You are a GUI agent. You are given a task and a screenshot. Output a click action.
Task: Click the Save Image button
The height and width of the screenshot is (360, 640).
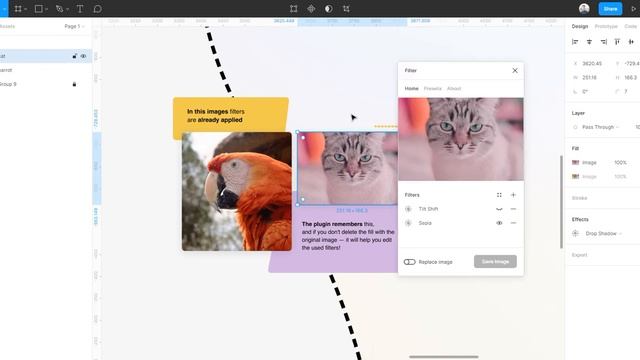tap(495, 262)
